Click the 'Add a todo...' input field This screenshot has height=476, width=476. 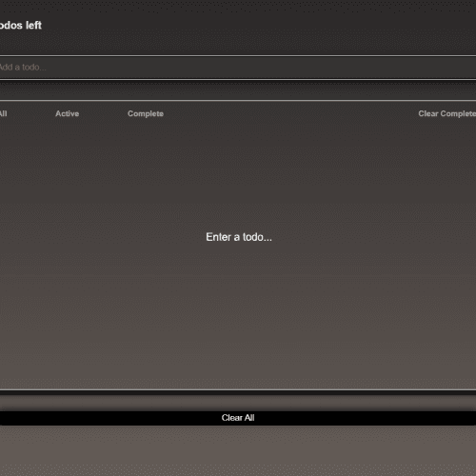[x=238, y=68]
